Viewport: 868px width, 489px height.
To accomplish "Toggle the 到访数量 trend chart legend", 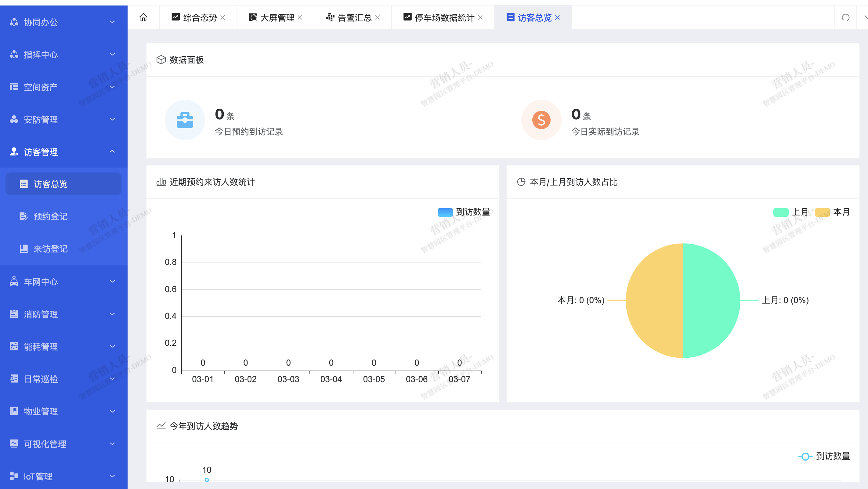I will [824, 456].
